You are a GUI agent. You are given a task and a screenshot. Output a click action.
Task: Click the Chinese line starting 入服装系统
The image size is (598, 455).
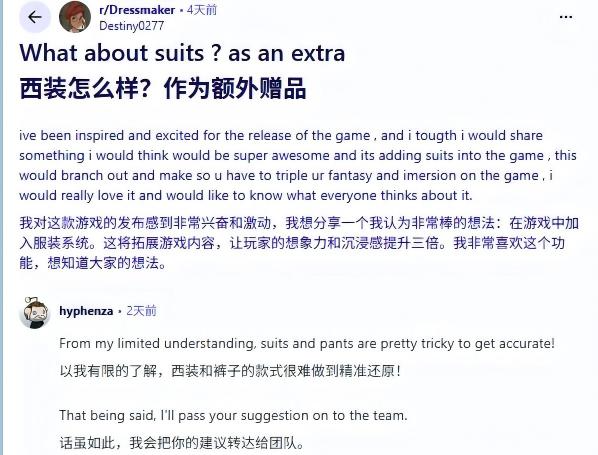click(292, 243)
